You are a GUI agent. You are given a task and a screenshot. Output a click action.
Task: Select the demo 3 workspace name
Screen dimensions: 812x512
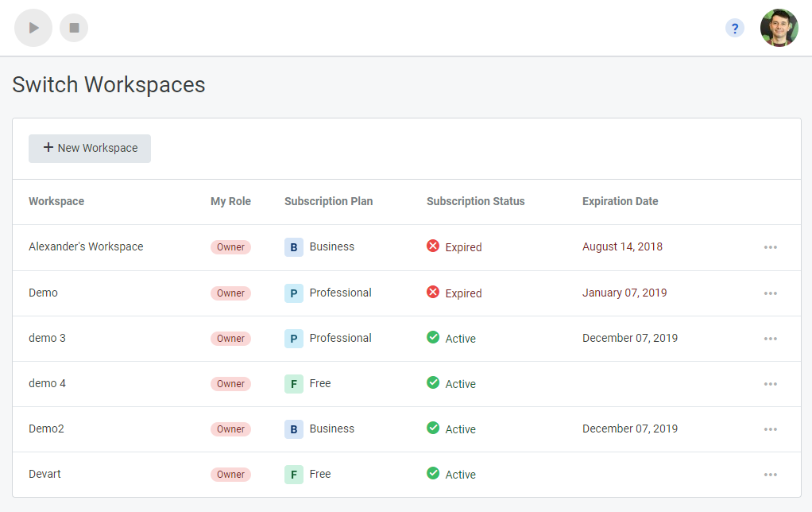(x=47, y=338)
